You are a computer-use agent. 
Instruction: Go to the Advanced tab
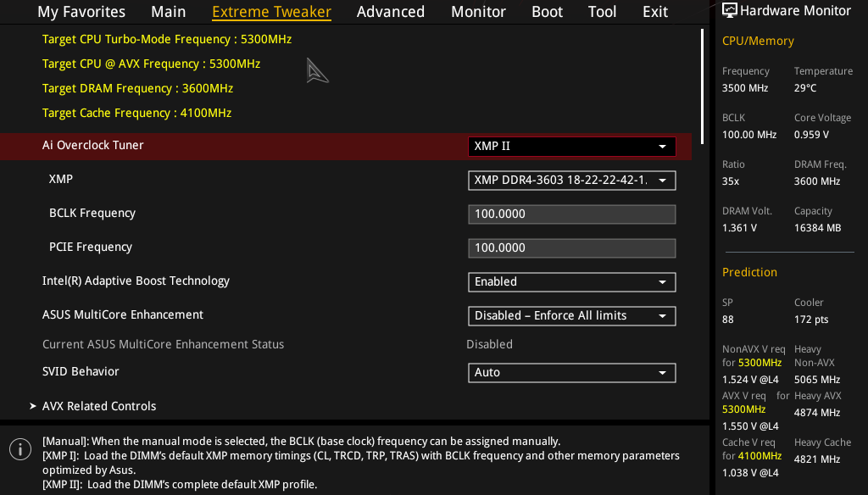coord(390,12)
